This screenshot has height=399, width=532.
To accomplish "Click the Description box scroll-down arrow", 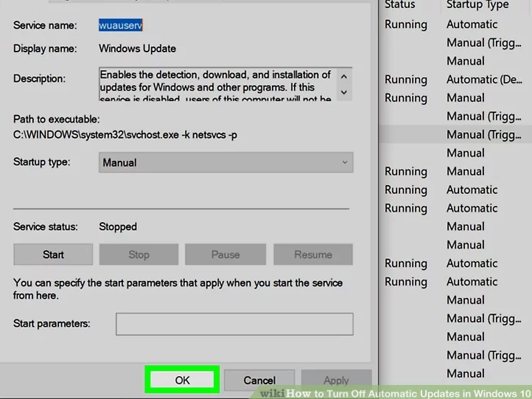I will click(x=344, y=93).
